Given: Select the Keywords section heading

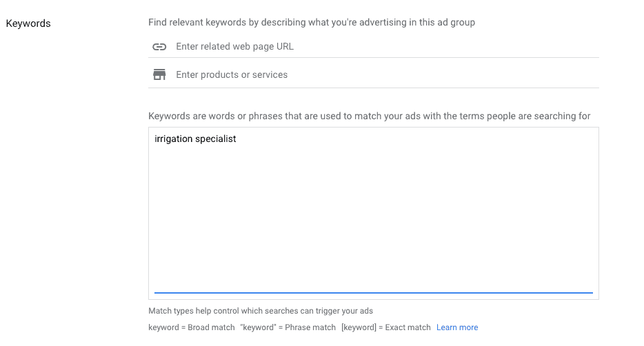Looking at the screenshot, I should tap(28, 23).
